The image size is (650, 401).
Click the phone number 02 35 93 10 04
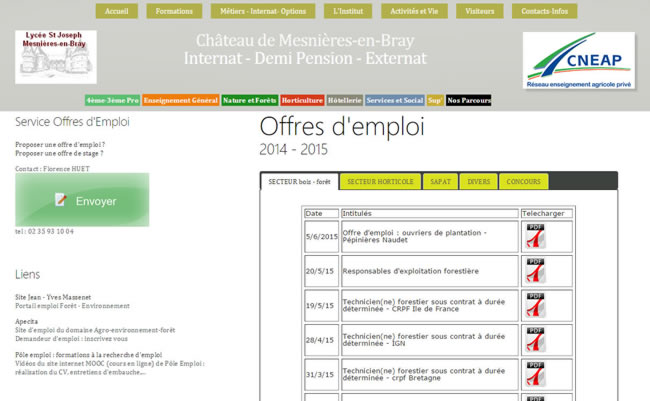pyautogui.click(x=51, y=231)
